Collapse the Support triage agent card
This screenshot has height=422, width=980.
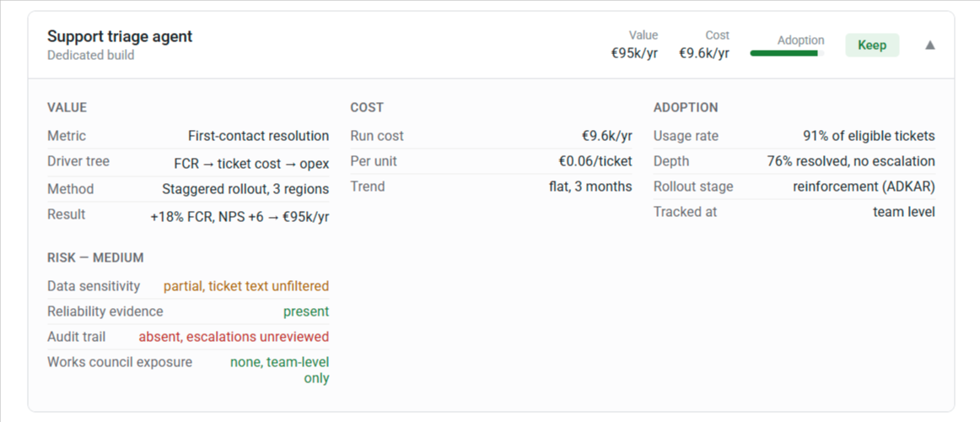[x=930, y=45]
